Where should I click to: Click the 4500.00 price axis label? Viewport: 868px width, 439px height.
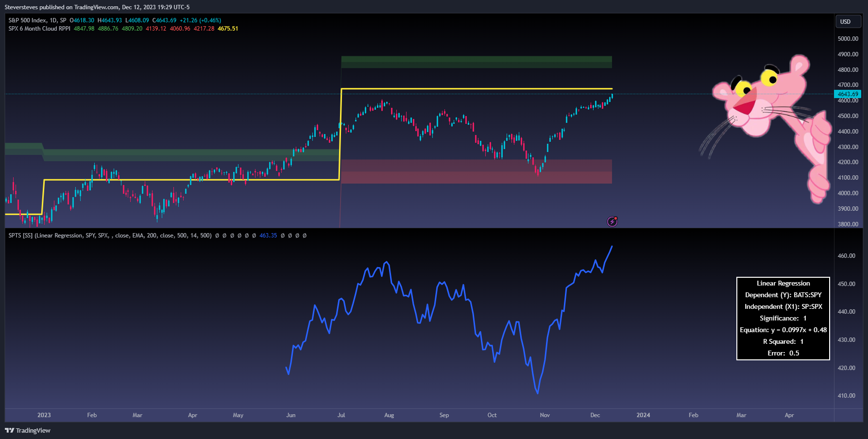pos(848,116)
